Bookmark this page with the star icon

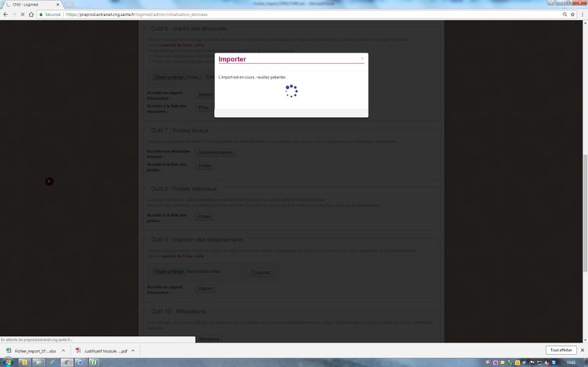click(x=573, y=15)
